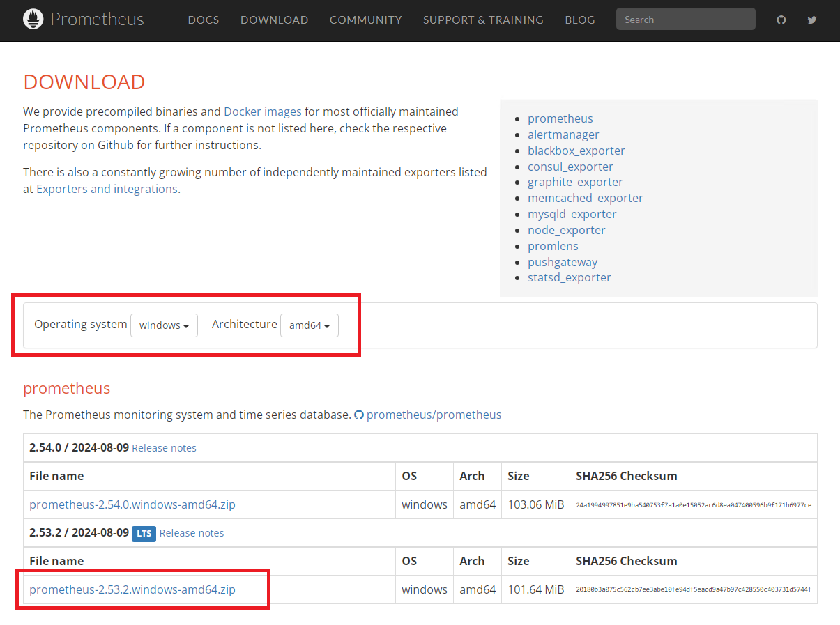Click inside the Search field
This screenshot has width=840, height=625.
(685, 20)
